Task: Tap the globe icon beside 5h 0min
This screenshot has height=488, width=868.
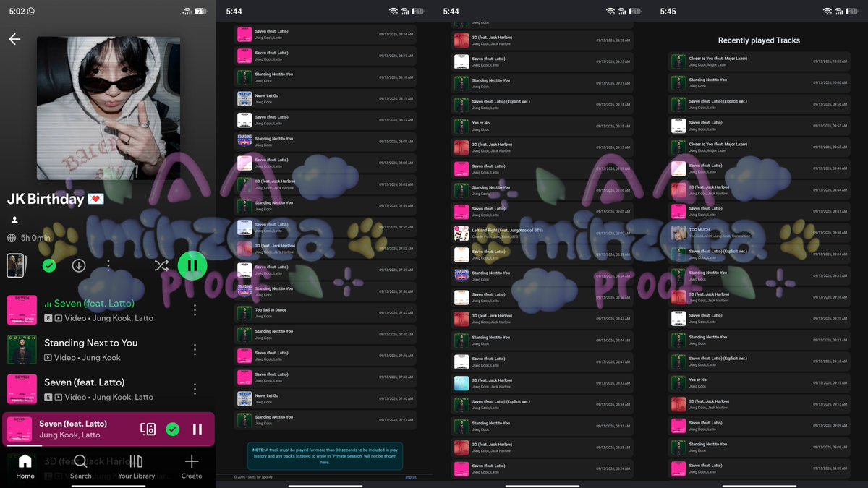Action: tap(12, 238)
